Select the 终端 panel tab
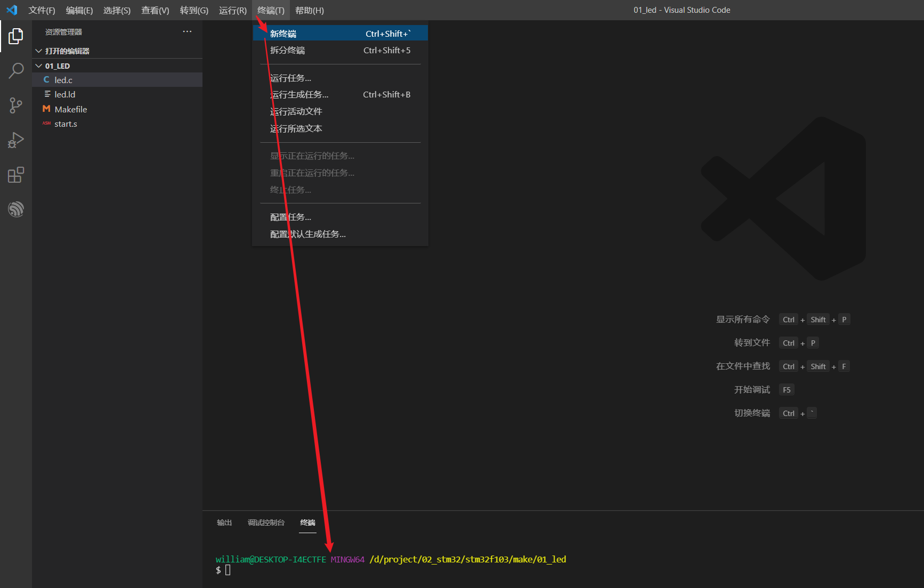Viewport: 924px width, 588px height. (307, 522)
